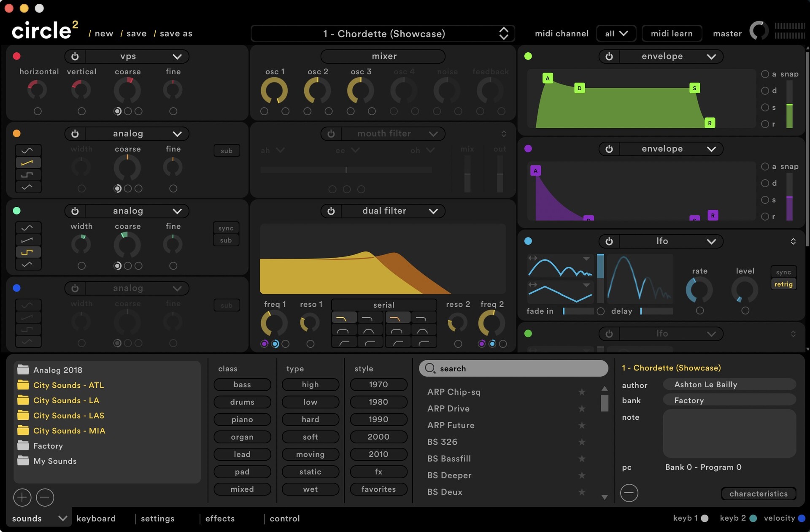This screenshot has width=810, height=532.
Task: Click the blue lfo modulation source dot
Action: [528, 241]
